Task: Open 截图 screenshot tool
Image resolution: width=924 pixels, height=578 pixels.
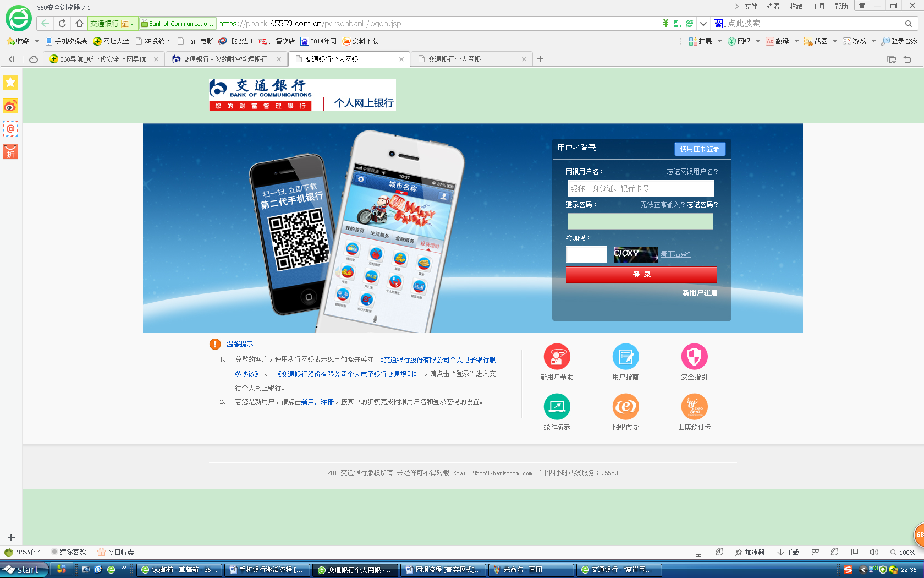Action: pyautogui.click(x=816, y=41)
